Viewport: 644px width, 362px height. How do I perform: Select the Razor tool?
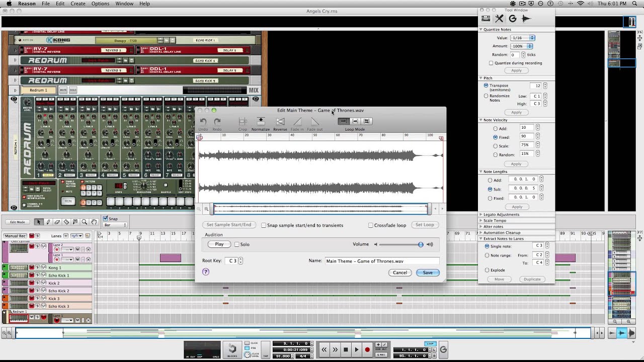coord(66,222)
